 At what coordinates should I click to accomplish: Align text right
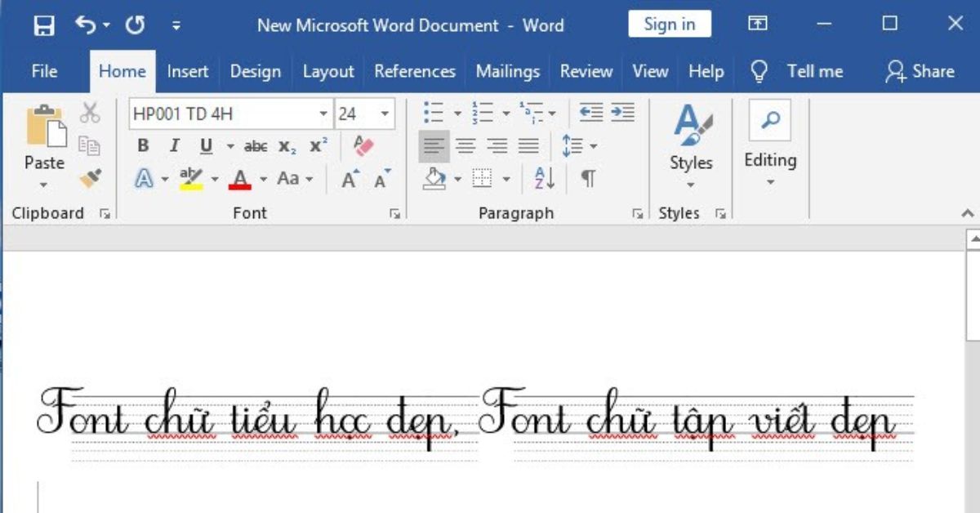pyautogui.click(x=497, y=146)
